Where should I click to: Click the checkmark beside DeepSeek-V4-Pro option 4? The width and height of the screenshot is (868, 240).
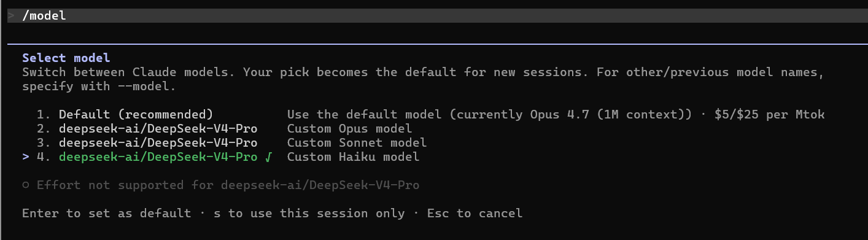pyautogui.click(x=269, y=158)
